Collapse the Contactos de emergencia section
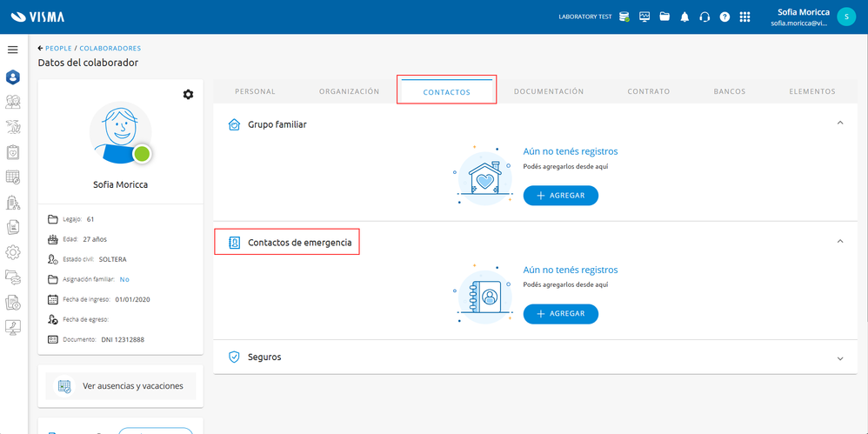 pos(840,242)
